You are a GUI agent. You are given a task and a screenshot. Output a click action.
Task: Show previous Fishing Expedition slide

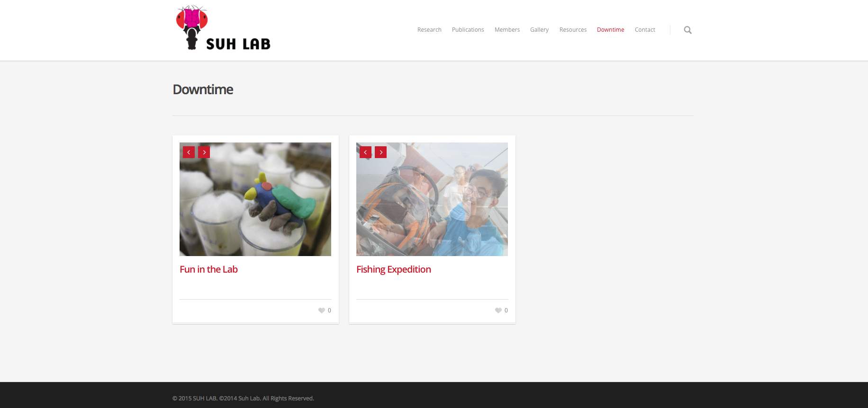(x=365, y=152)
